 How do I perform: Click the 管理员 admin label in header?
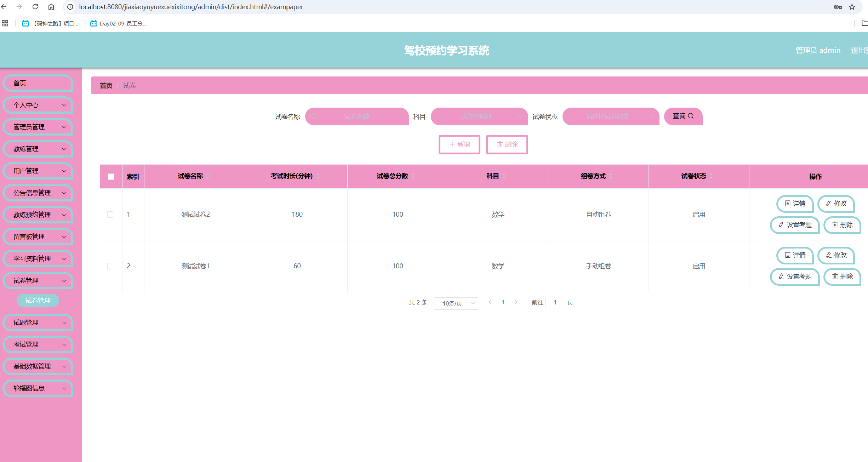pyautogui.click(x=818, y=50)
